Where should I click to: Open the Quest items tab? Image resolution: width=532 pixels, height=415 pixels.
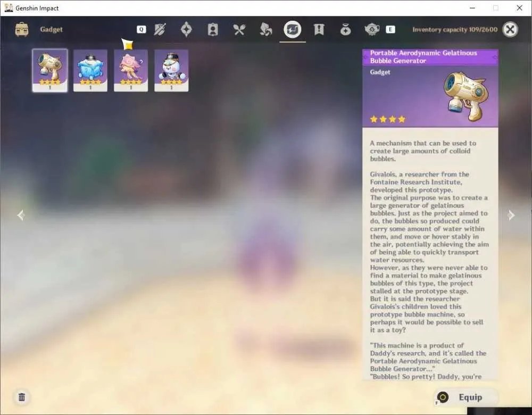pyautogui.click(x=319, y=29)
